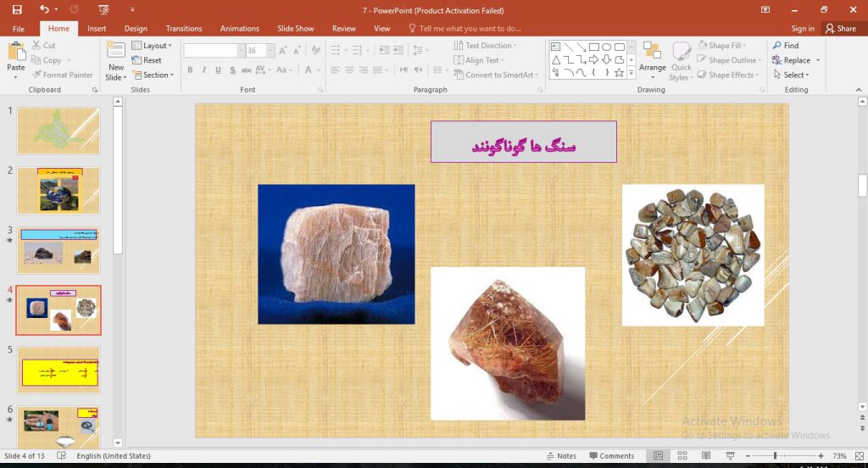Click the Sign in link
The height and width of the screenshot is (468, 868).
pyautogui.click(x=802, y=28)
